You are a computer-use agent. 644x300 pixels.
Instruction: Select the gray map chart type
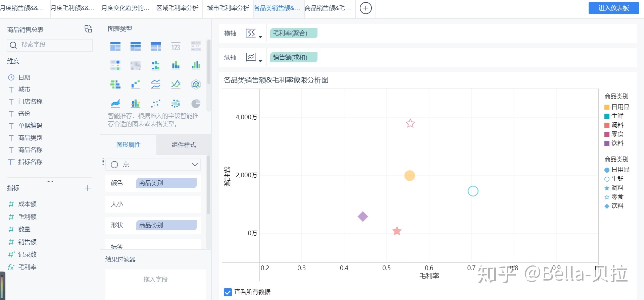click(136, 65)
